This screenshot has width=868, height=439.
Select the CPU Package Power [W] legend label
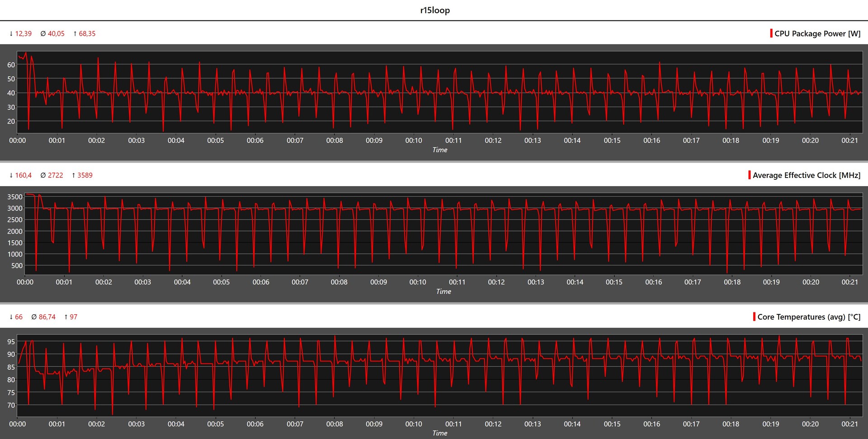coord(817,34)
